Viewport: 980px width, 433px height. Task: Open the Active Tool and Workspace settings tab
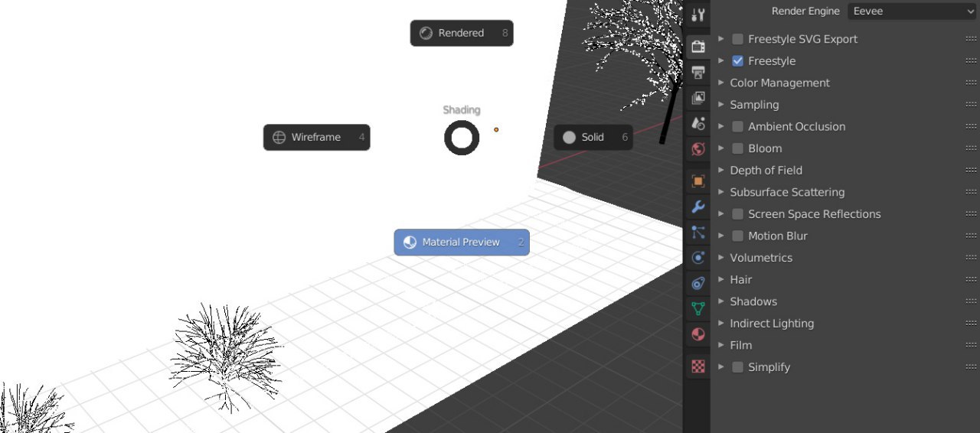point(697,15)
